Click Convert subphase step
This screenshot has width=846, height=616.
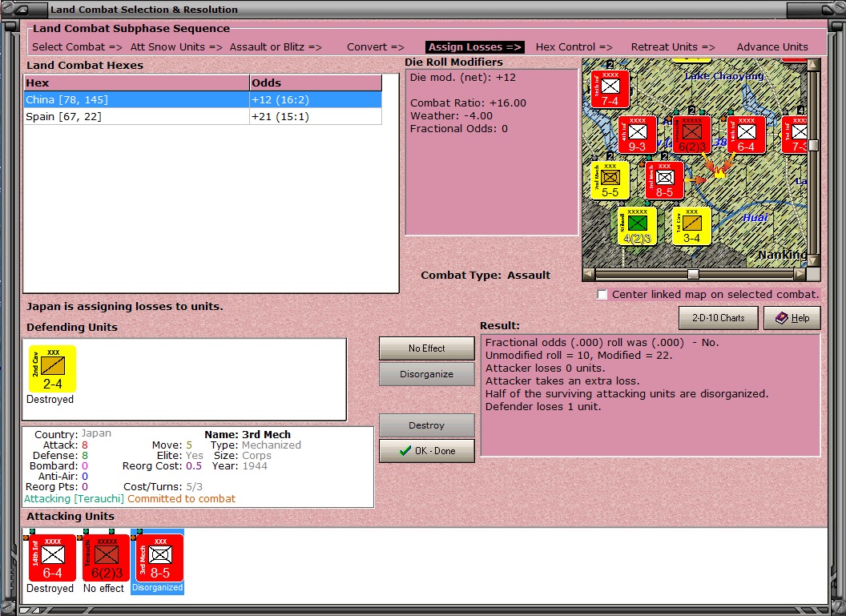click(x=376, y=47)
